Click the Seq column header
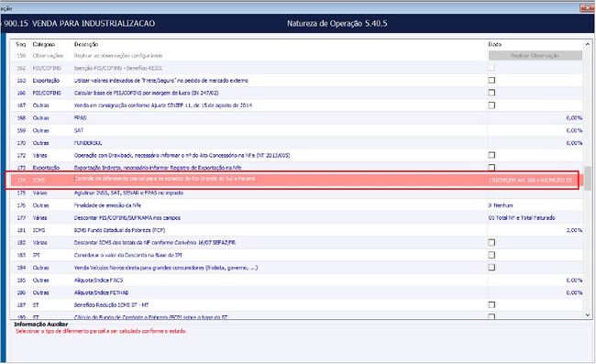The height and width of the screenshot is (364, 596). click(x=20, y=44)
